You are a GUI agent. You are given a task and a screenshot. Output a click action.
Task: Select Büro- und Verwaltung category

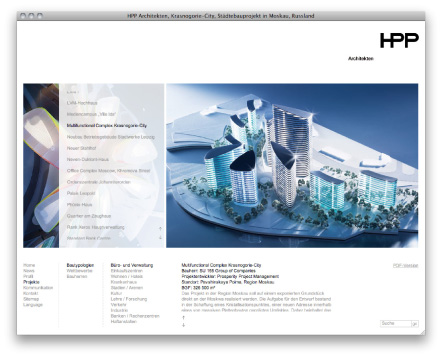point(132,265)
